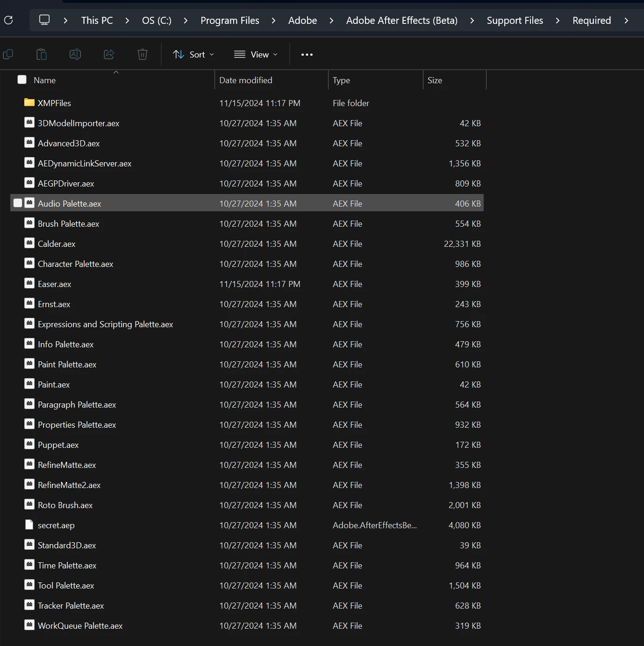
Task: Click the Easer.aex file icon
Action: pos(29,283)
